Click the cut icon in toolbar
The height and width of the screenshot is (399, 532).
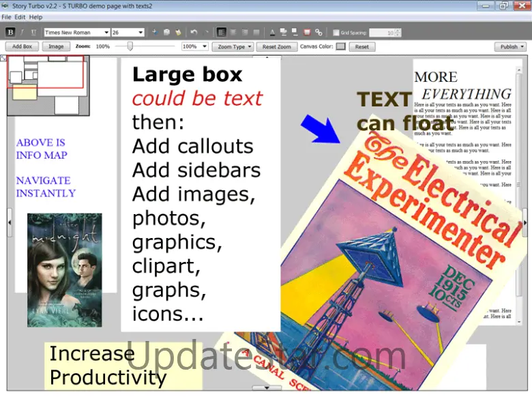155,32
